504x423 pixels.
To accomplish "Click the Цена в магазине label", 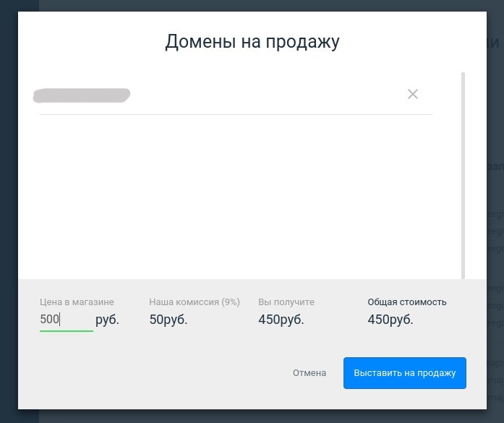I will [77, 302].
